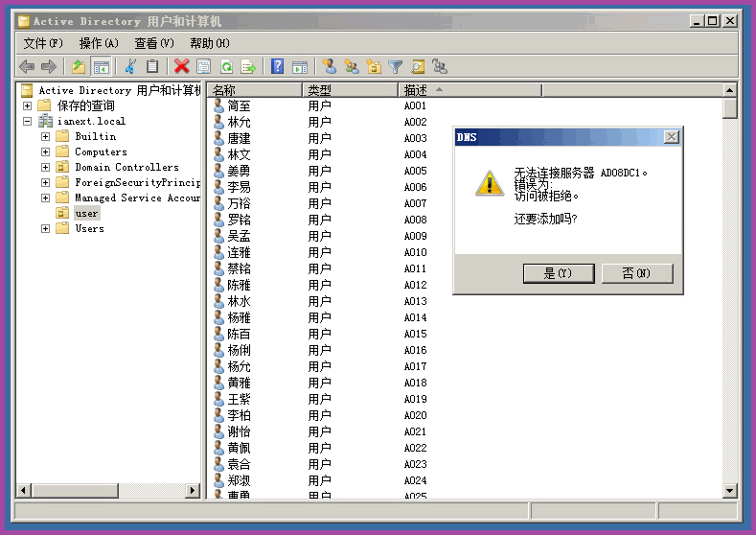Sort by the 描述 column header
756x535 pixels.
[470, 90]
